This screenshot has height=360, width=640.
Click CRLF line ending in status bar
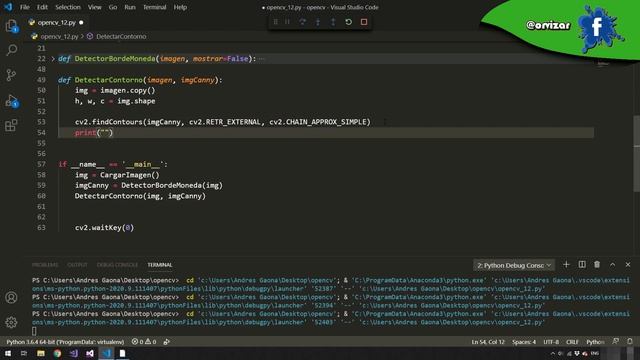coord(572,342)
